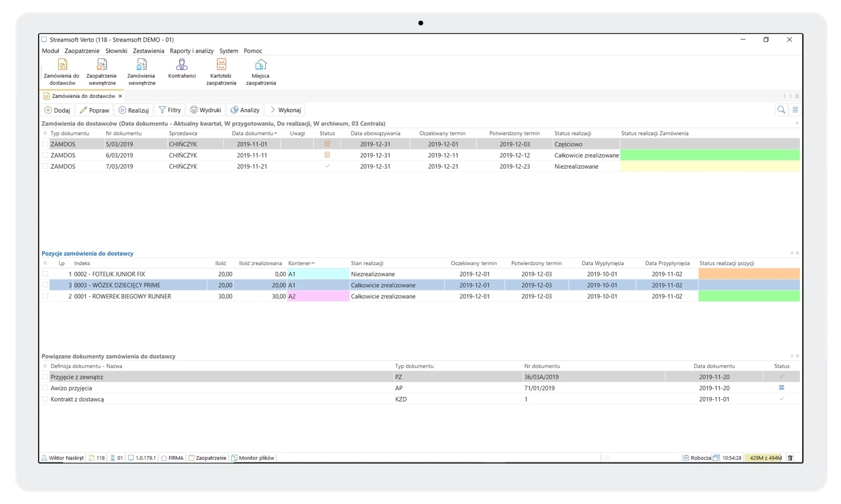
Task: Click green status cell of order 6/03/2019
Action: point(710,155)
